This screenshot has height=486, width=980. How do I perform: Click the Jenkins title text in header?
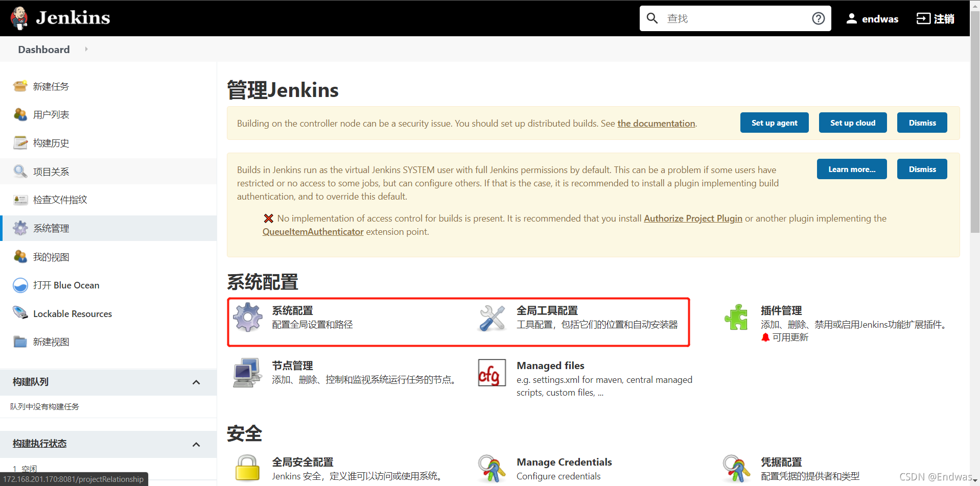coord(73,18)
